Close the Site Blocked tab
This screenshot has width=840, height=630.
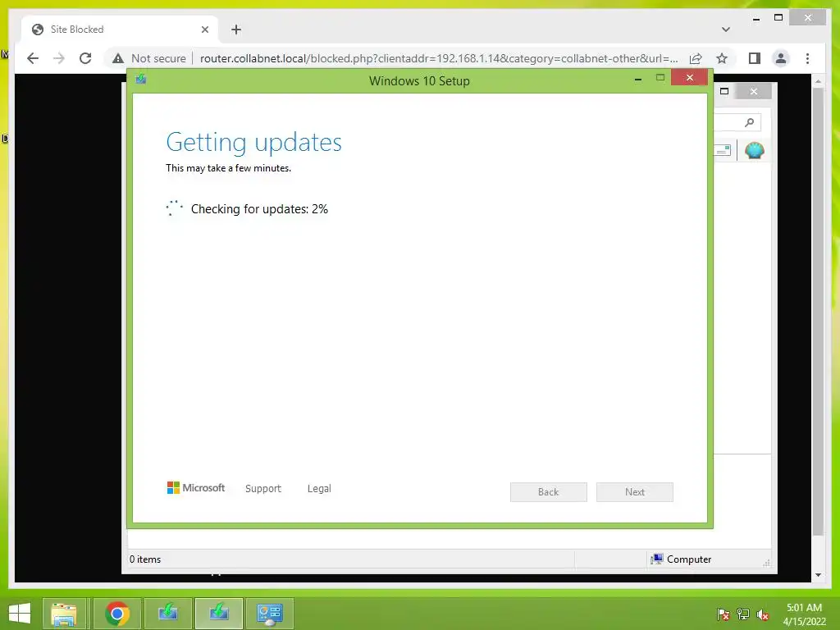(204, 30)
